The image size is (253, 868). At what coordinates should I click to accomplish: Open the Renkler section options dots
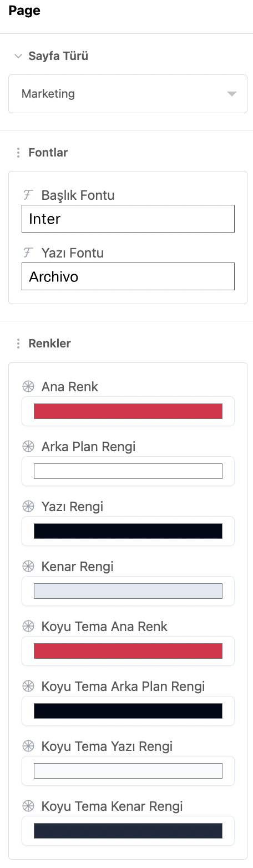tap(18, 344)
